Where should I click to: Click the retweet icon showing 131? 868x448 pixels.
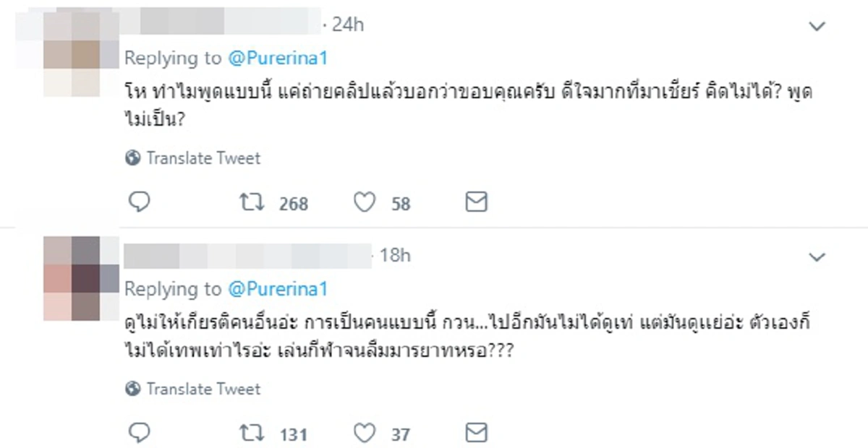[x=252, y=433]
